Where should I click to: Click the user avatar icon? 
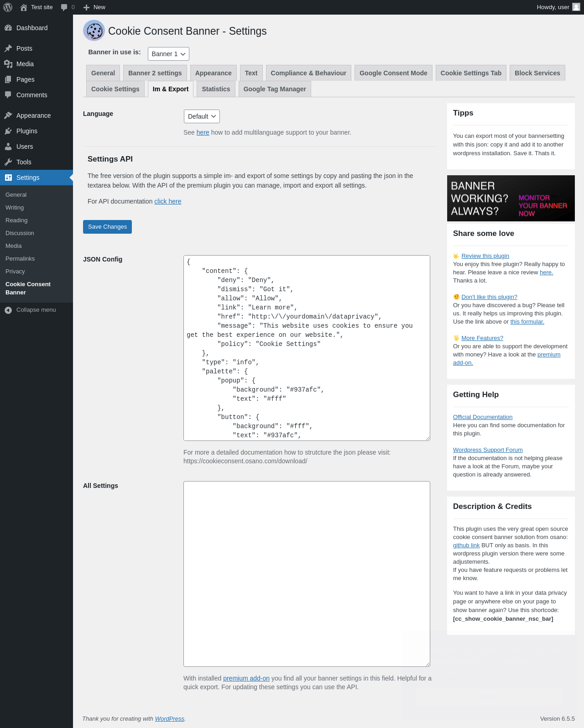(x=576, y=7)
